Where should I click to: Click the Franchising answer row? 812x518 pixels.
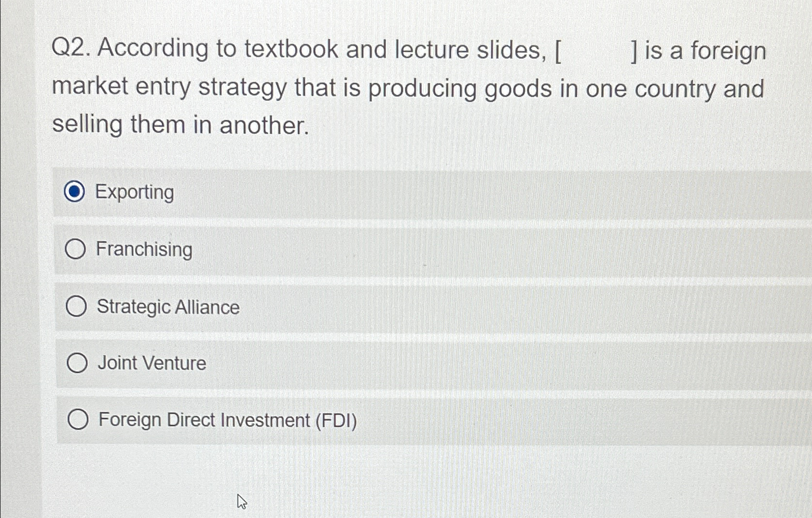click(x=338, y=249)
